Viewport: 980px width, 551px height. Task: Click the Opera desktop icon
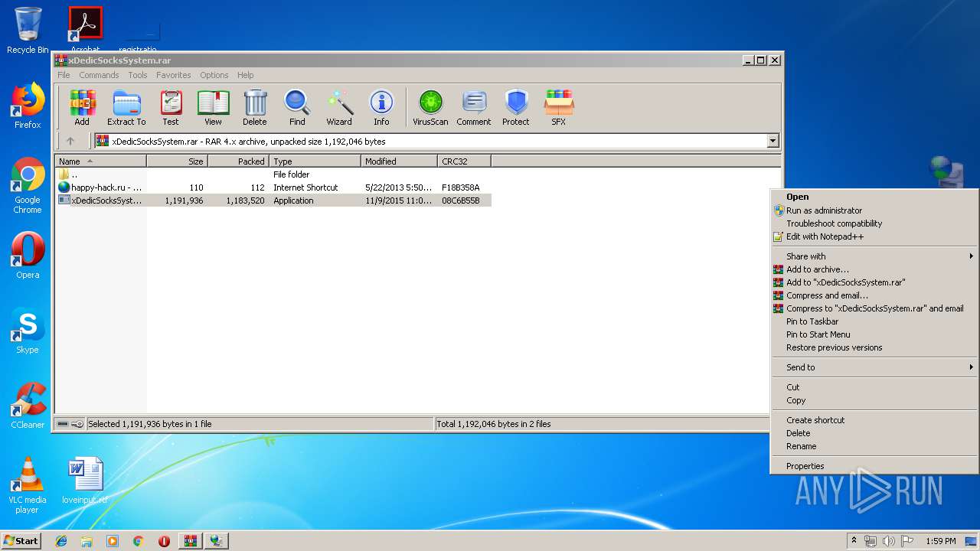(28, 256)
